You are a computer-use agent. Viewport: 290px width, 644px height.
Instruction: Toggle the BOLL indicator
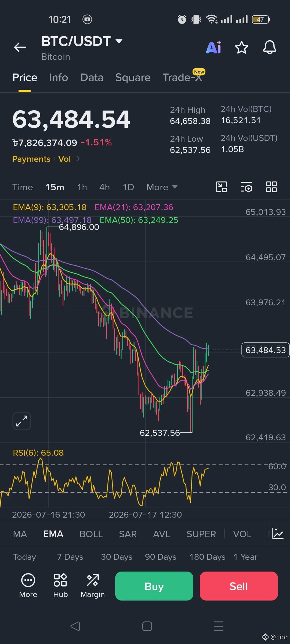click(91, 534)
